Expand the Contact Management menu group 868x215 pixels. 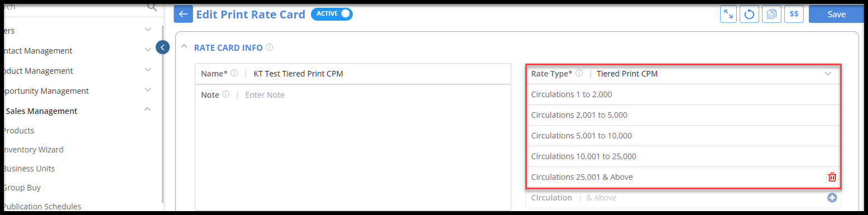147,50
